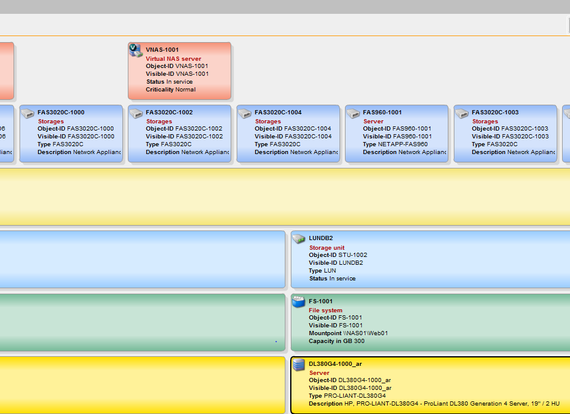570x414 pixels.
Task: Click 'Status In service' in LUNDB2 card
Action: pyautogui.click(x=332, y=278)
